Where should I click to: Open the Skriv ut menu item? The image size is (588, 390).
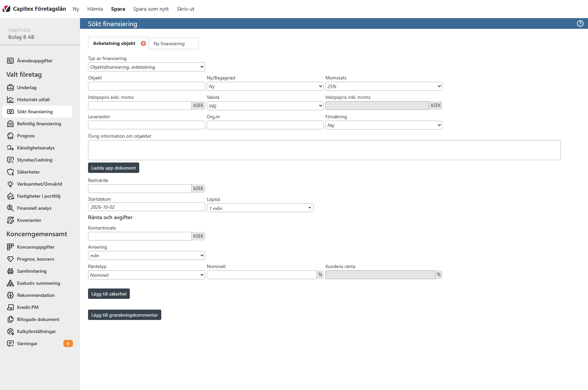tap(185, 9)
